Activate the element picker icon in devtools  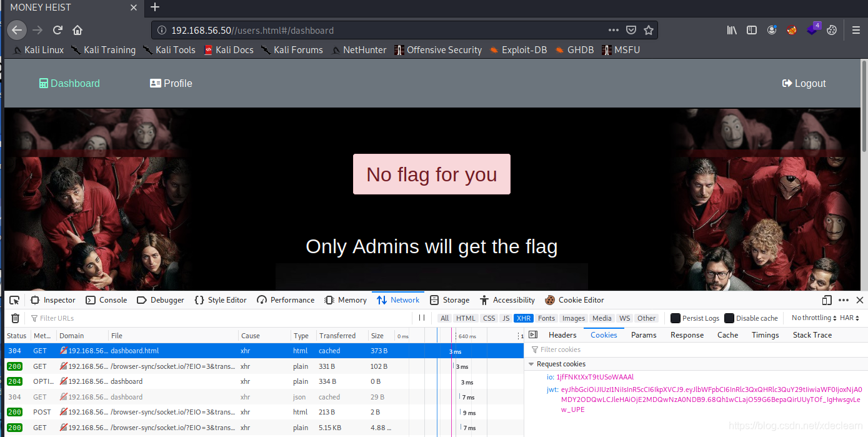coord(15,300)
